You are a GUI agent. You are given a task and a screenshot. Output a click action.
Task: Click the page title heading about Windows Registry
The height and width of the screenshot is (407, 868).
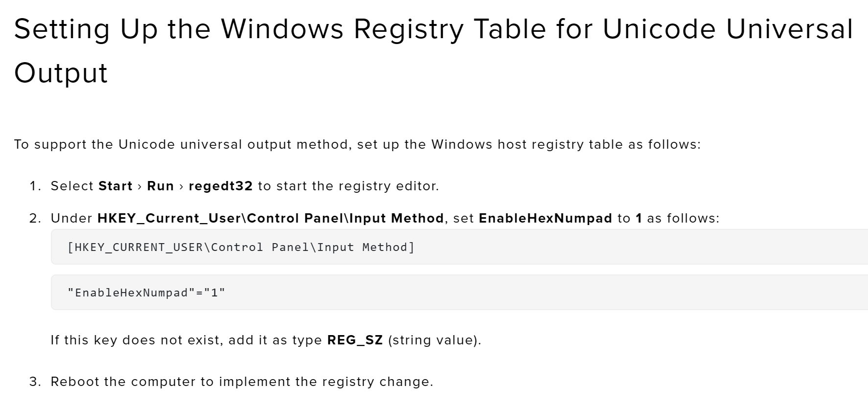433,29
